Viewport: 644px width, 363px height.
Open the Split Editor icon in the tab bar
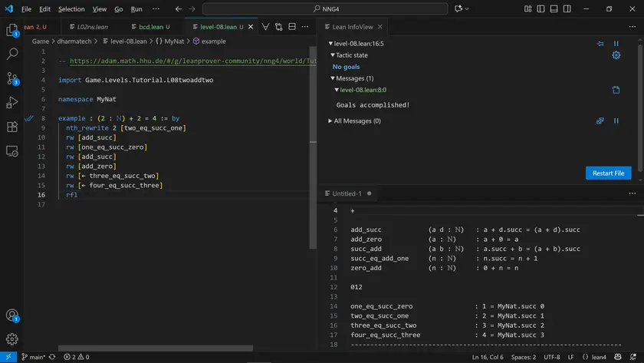tap(291, 26)
